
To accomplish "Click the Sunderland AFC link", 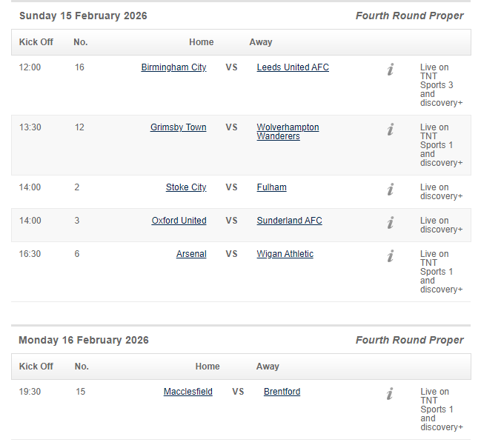I will pyautogui.click(x=289, y=221).
